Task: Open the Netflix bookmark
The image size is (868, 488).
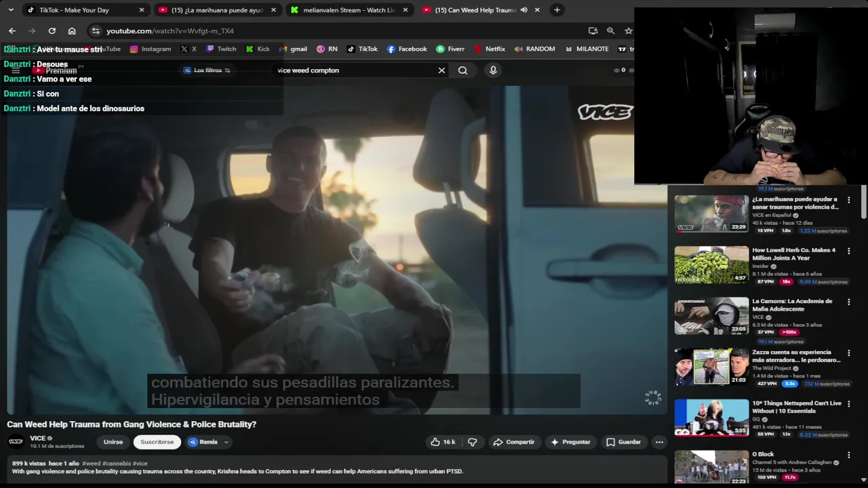Action: tap(490, 49)
